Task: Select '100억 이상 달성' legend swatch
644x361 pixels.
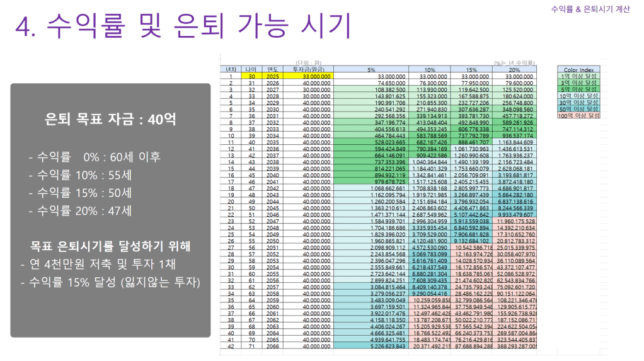Action: (x=578, y=115)
